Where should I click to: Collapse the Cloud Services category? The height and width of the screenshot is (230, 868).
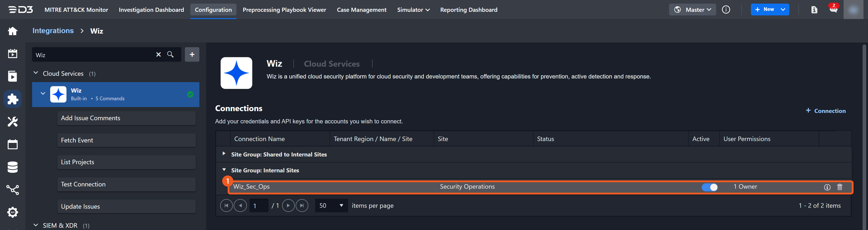[36, 73]
